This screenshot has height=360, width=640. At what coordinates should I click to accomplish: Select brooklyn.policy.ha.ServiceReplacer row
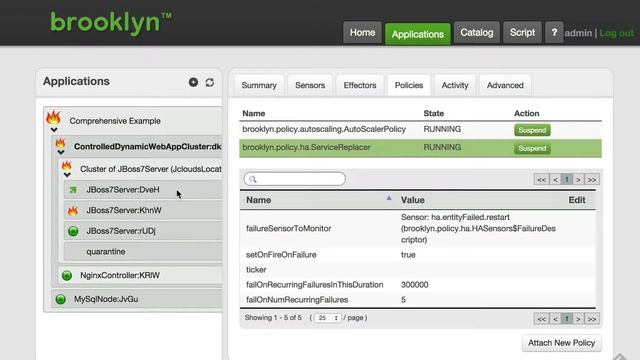420,148
